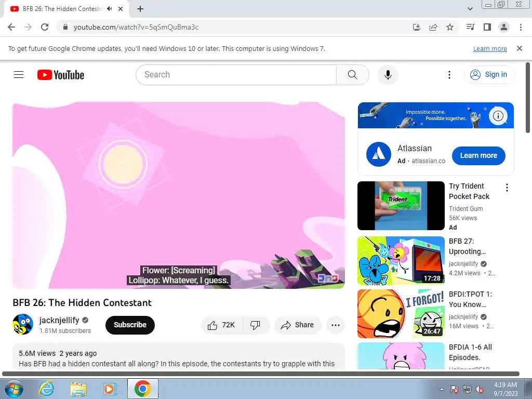Click the search magnifier button
The image size is (532, 399).
coord(353,75)
